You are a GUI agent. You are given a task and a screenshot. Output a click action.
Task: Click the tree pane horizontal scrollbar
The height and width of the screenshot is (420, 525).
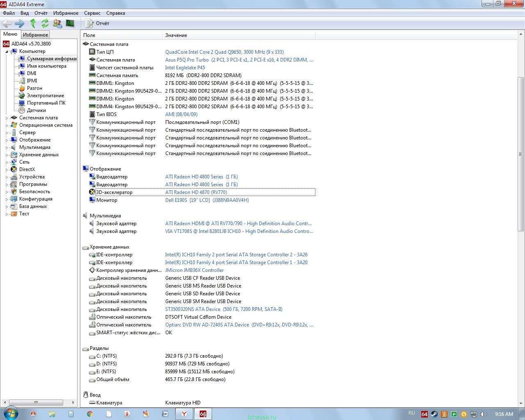tap(36, 402)
